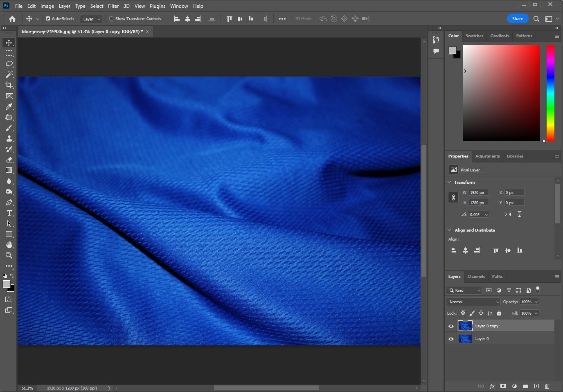This screenshot has width=563, height=392.
Task: Create a new layer with plus icon
Action: click(x=536, y=386)
